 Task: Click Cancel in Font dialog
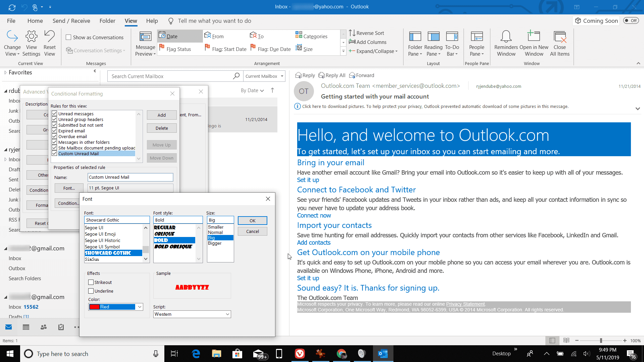tap(252, 231)
